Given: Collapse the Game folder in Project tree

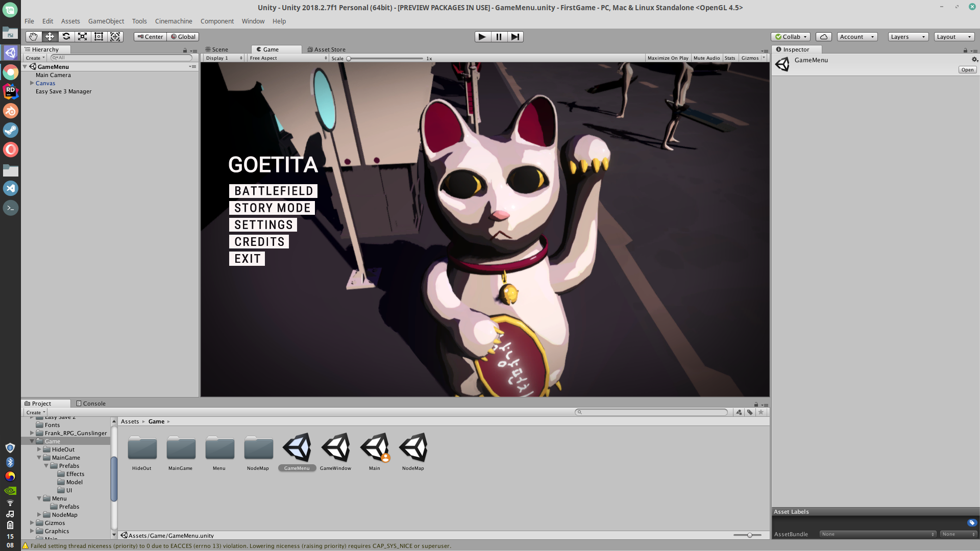Looking at the screenshot, I should click(x=32, y=441).
